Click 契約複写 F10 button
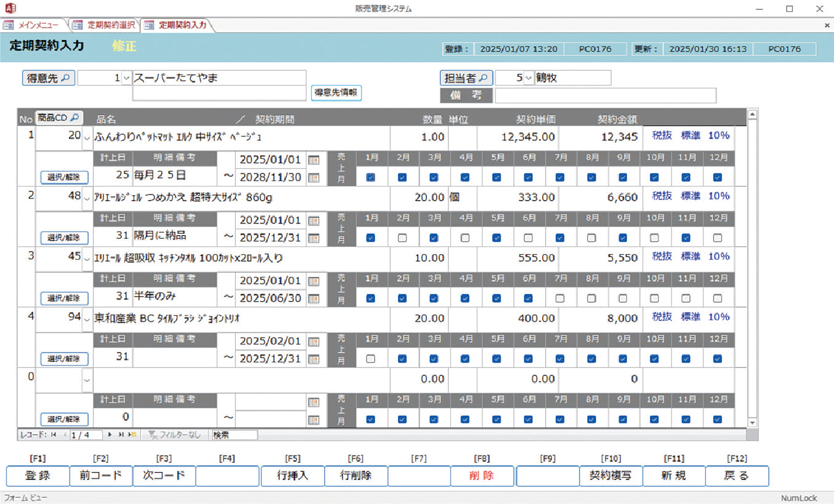834x504 pixels. pos(610,476)
